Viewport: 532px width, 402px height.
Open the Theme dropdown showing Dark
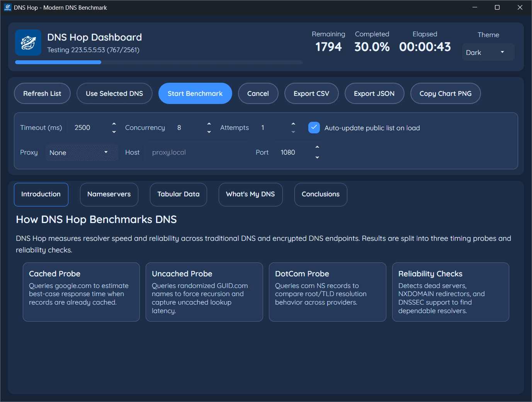pos(488,53)
